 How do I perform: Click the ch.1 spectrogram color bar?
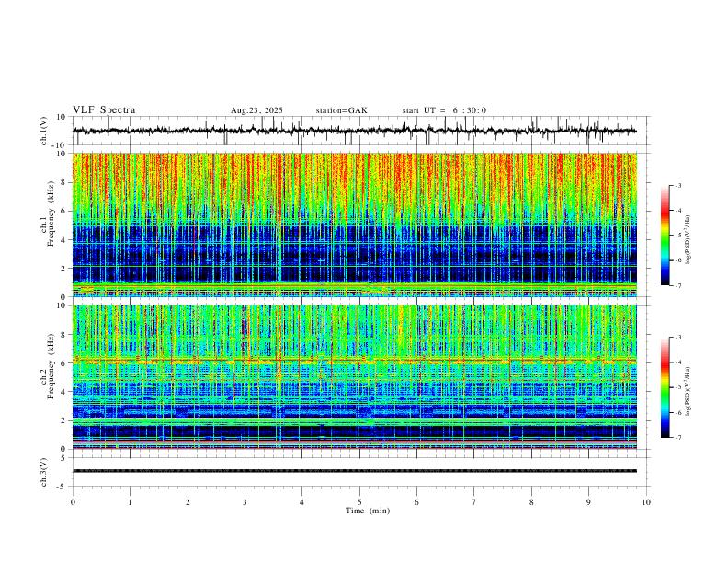pyautogui.click(x=665, y=236)
